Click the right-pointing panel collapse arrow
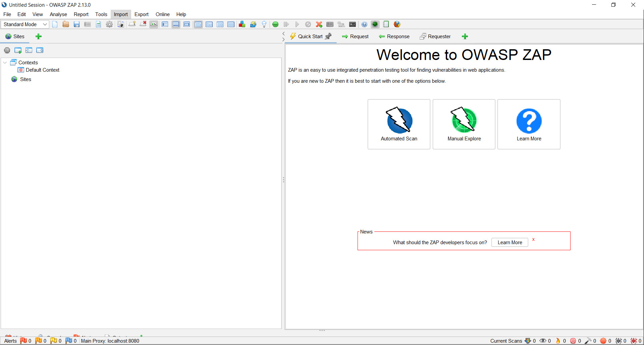This screenshot has height=345, width=644. [x=283, y=40]
